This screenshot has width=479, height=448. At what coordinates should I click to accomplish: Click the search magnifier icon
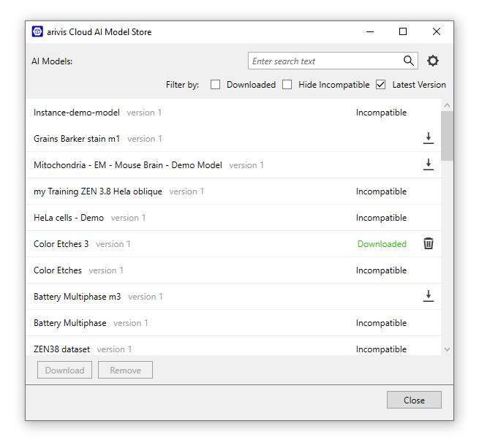click(x=409, y=61)
